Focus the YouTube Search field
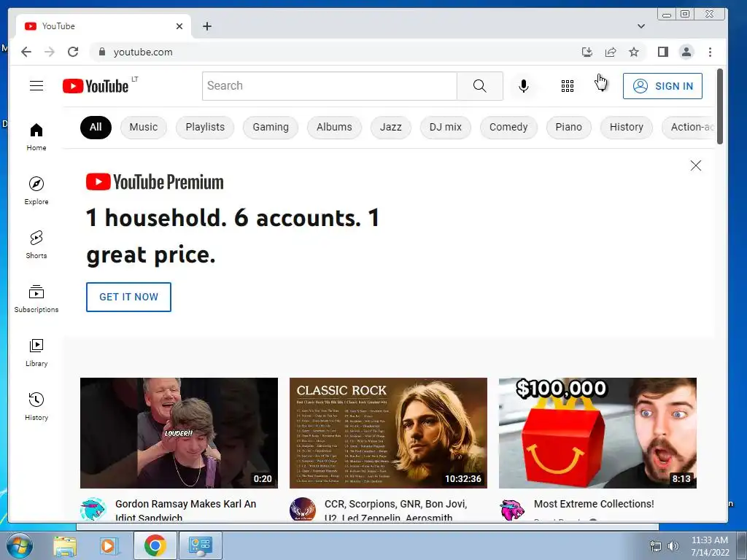Viewport: 747px width, 560px height. (330, 86)
